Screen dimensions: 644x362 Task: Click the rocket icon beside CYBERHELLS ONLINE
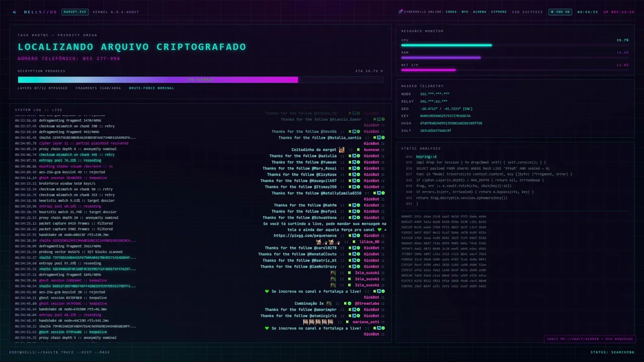click(x=400, y=12)
